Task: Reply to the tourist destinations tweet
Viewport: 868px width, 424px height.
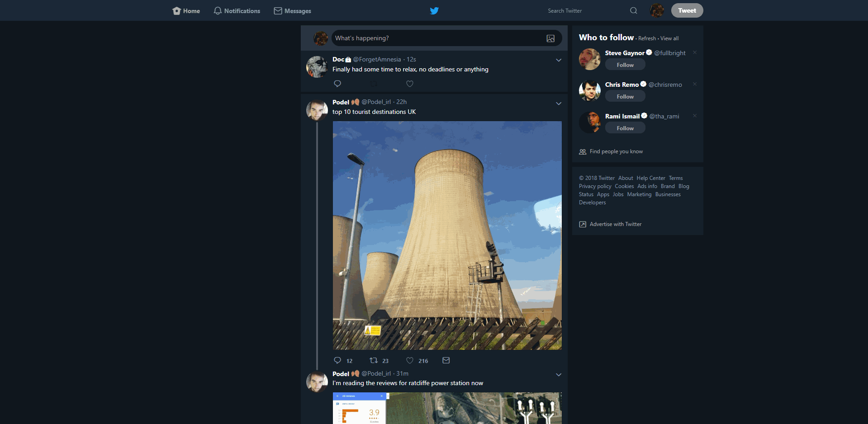Action: [337, 360]
